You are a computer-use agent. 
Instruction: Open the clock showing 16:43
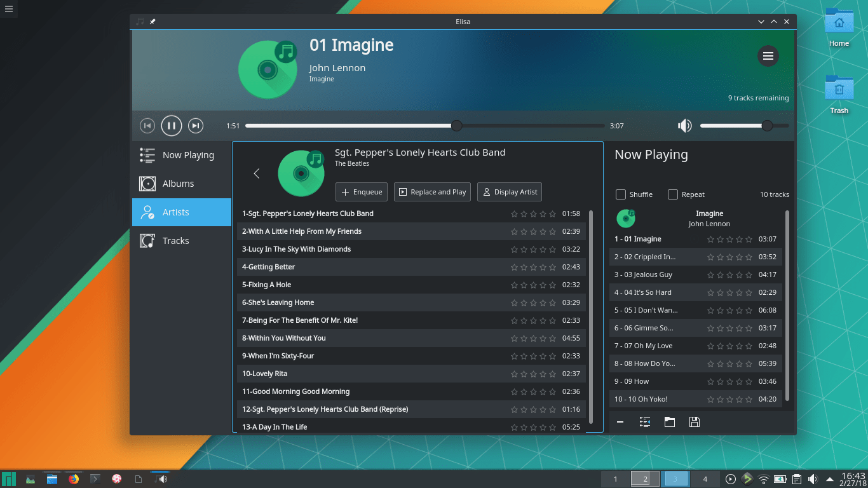(853, 479)
